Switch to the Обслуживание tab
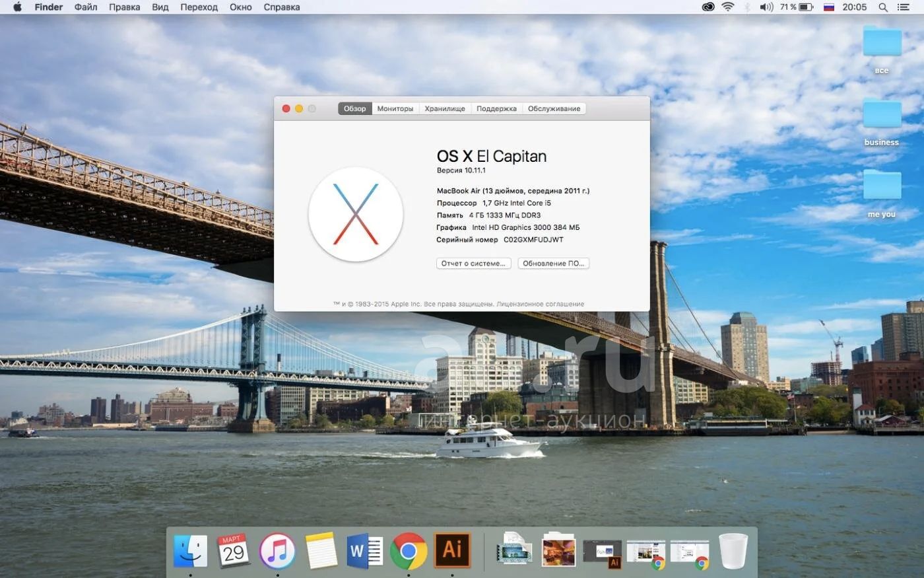The width and height of the screenshot is (924, 578). [x=554, y=109]
